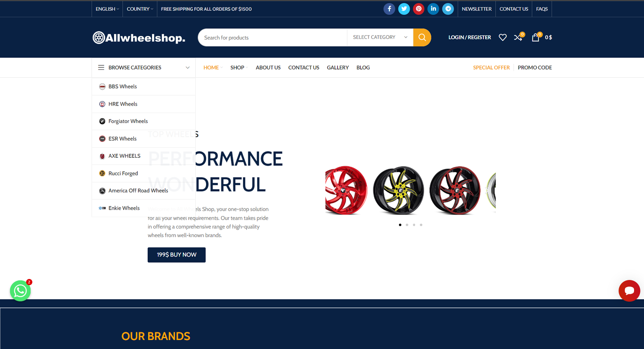644x349 pixels.
Task: Open the Pinterest social icon
Action: [x=419, y=9]
